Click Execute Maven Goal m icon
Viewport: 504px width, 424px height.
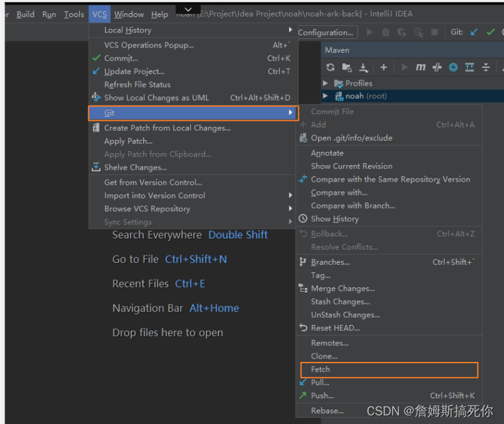click(x=420, y=67)
